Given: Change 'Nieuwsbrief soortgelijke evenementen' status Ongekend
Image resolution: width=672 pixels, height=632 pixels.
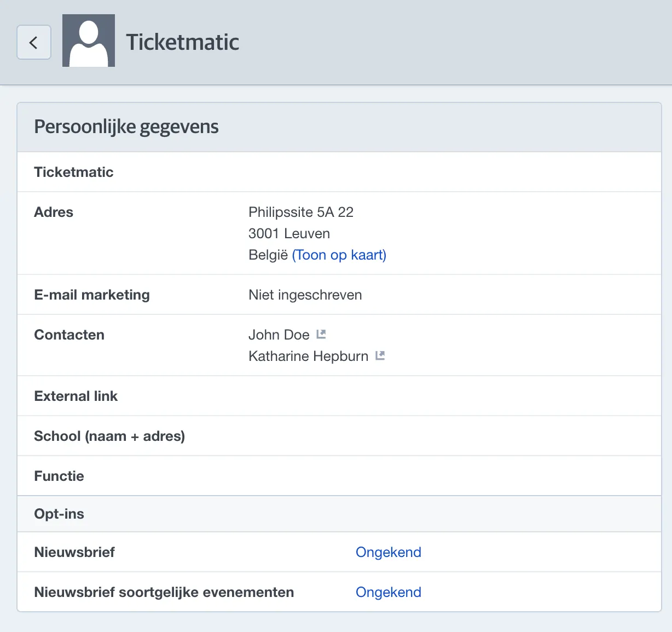Looking at the screenshot, I should coord(389,592).
